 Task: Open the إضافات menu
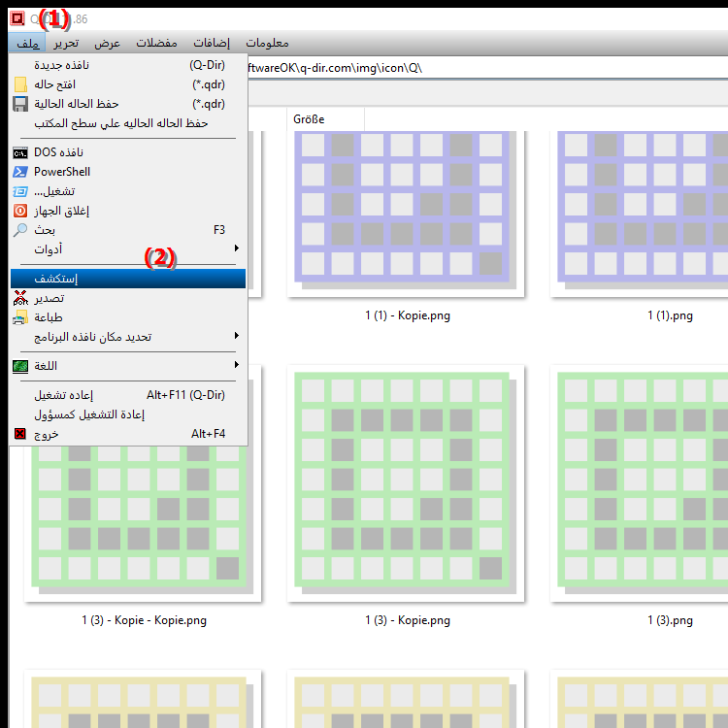tap(212, 43)
